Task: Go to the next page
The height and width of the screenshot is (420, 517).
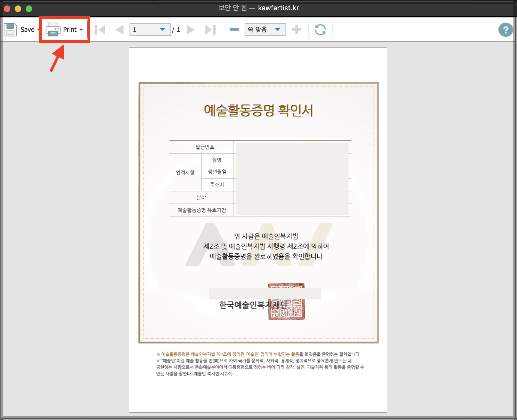Action: coord(191,29)
